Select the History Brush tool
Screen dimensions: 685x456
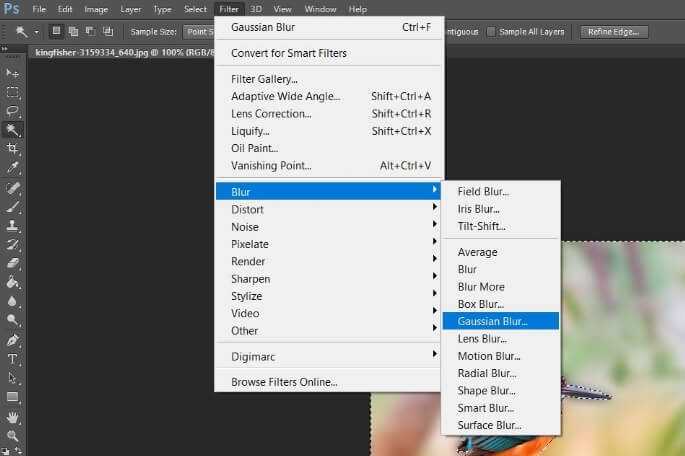pos(12,245)
